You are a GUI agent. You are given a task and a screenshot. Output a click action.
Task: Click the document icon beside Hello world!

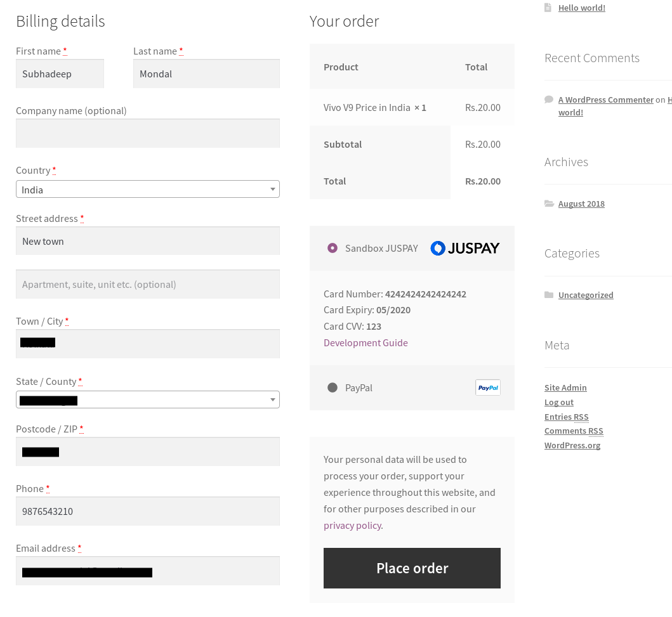[x=549, y=8]
